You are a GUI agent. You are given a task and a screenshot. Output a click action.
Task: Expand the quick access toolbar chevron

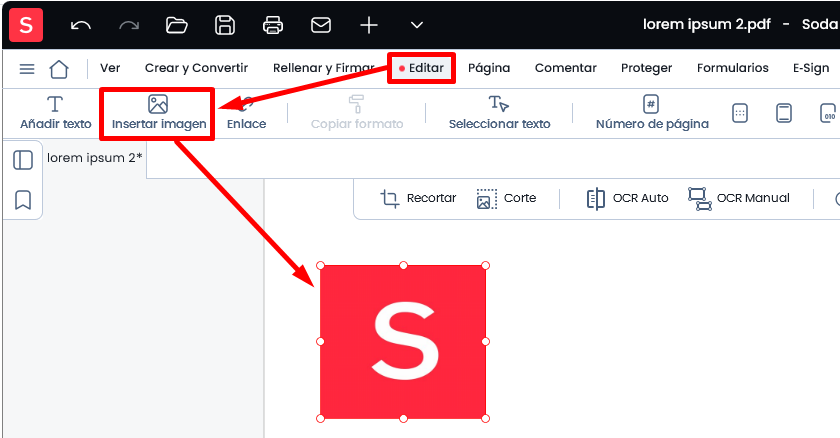pyautogui.click(x=417, y=25)
